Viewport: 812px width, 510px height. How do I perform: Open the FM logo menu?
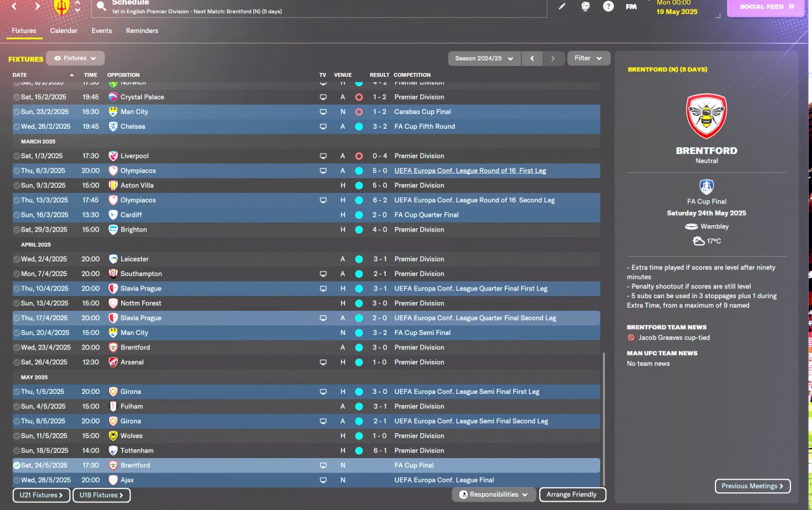pyautogui.click(x=631, y=6)
